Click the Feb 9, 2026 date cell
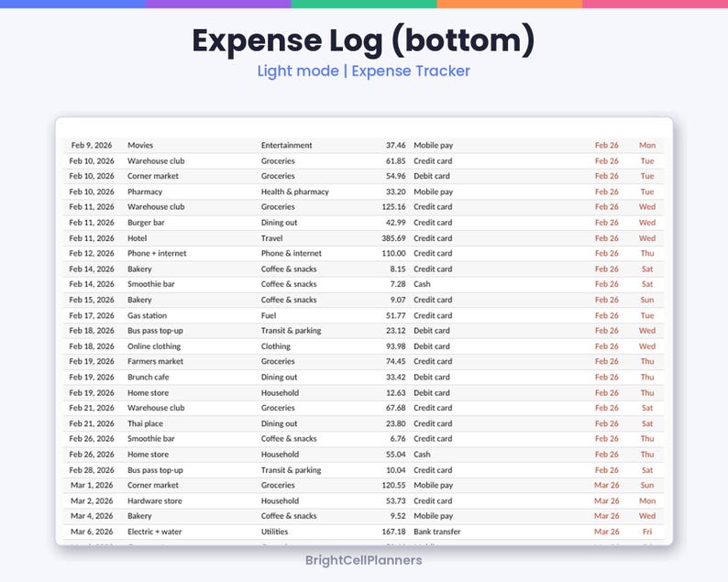The image size is (728, 582). [x=92, y=145]
